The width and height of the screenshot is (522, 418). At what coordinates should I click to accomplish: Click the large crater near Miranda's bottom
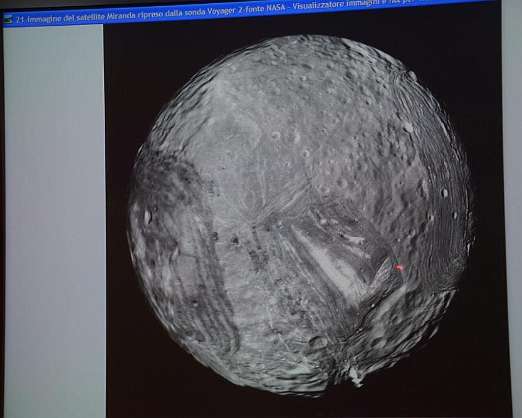[317, 342]
